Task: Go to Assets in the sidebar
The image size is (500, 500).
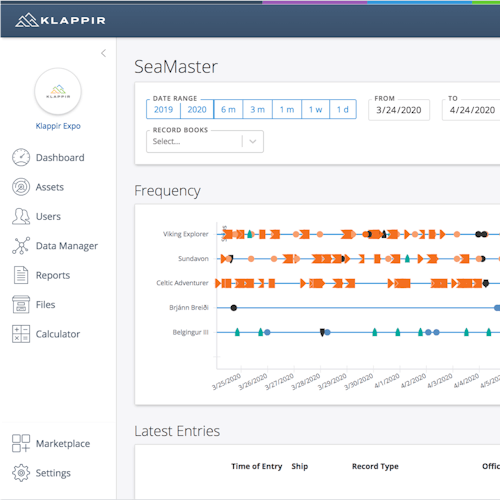Action: tap(50, 187)
